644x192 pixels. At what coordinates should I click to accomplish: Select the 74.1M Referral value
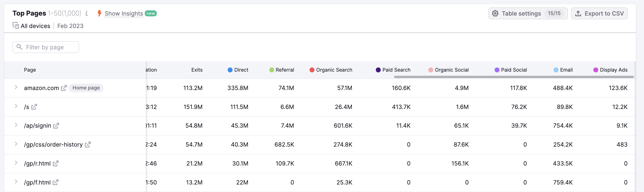pos(286,88)
